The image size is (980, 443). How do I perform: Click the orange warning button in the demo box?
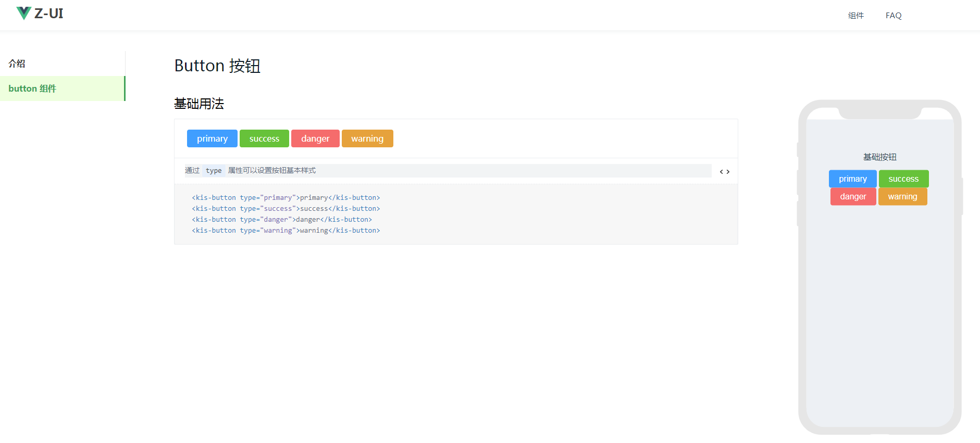tap(367, 138)
